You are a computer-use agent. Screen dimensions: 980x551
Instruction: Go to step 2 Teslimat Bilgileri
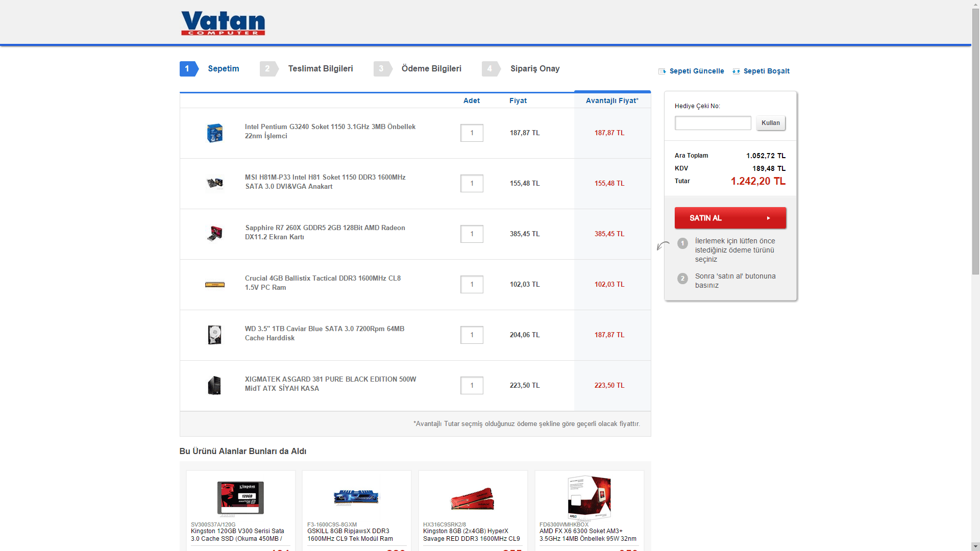click(320, 69)
